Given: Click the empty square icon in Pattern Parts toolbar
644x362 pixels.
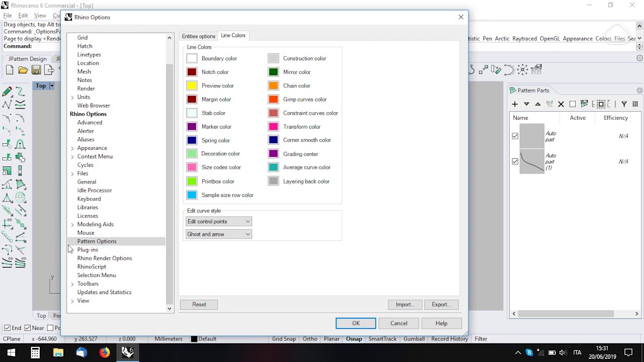Looking at the screenshot, I should (573, 104).
